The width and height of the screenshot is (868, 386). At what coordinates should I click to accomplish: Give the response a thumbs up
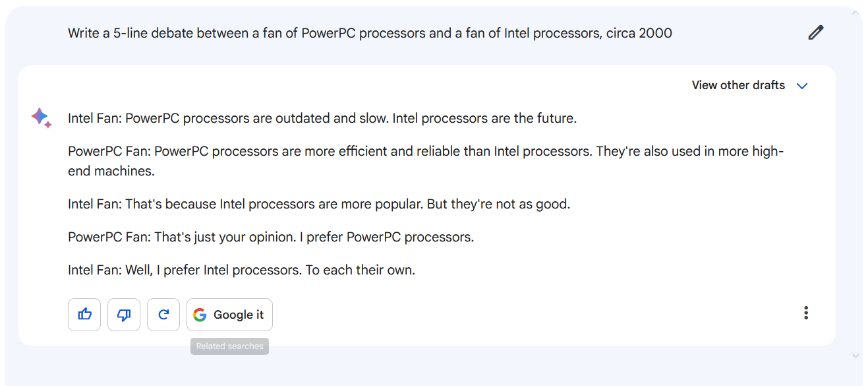click(x=84, y=315)
